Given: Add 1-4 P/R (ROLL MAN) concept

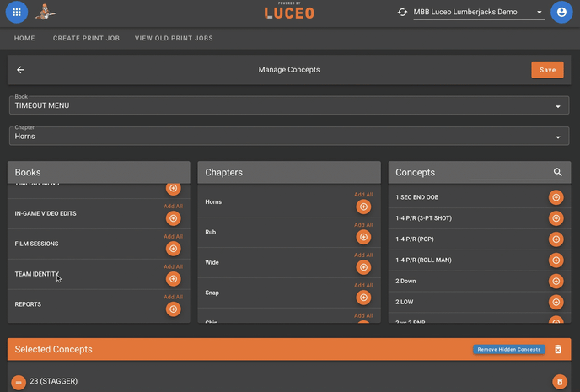Looking at the screenshot, I should point(556,260).
